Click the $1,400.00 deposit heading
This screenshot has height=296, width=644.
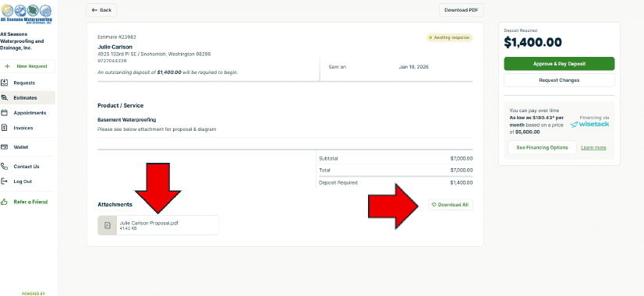[x=533, y=42]
